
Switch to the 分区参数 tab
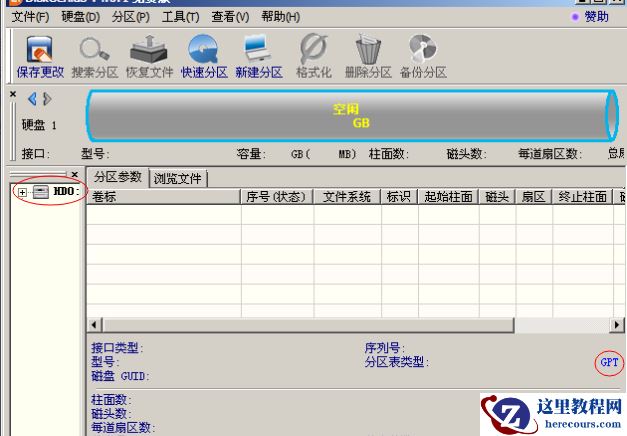coord(118,177)
